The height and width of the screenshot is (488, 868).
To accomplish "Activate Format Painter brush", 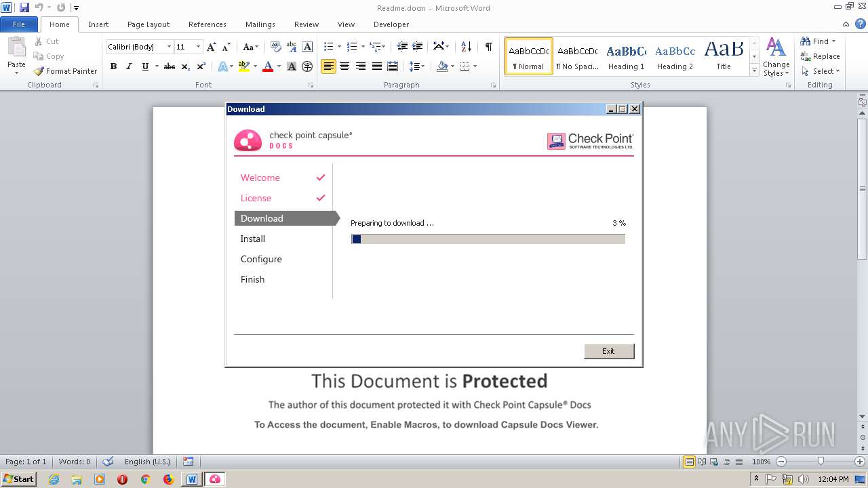I will click(x=65, y=71).
